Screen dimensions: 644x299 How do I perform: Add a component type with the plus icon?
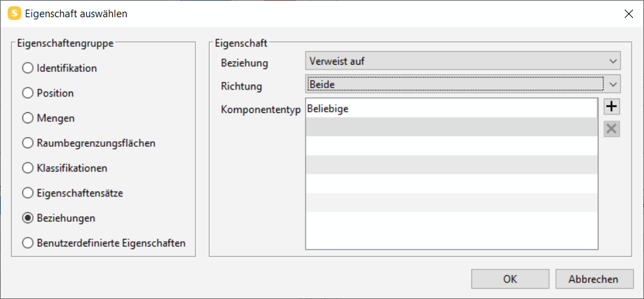click(x=612, y=107)
